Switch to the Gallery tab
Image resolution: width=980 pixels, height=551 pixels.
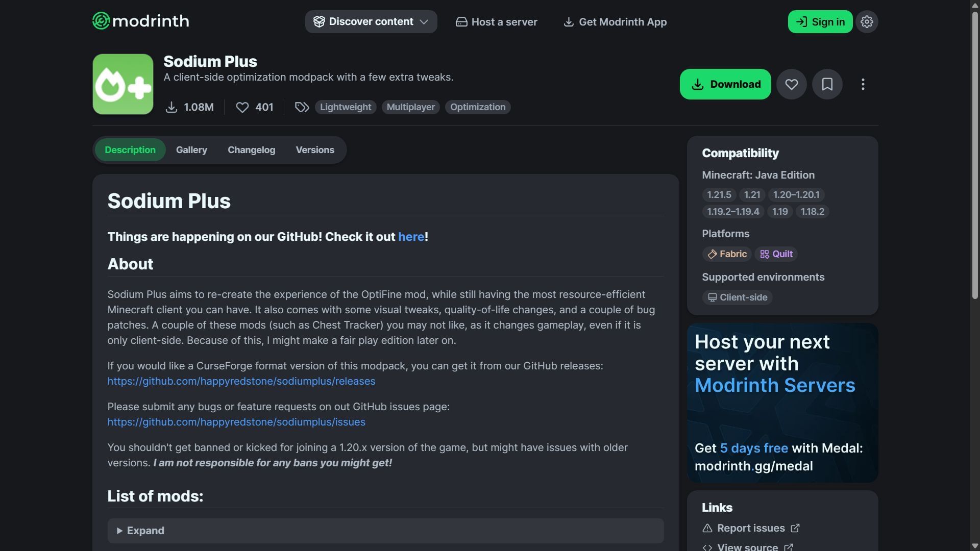(191, 150)
